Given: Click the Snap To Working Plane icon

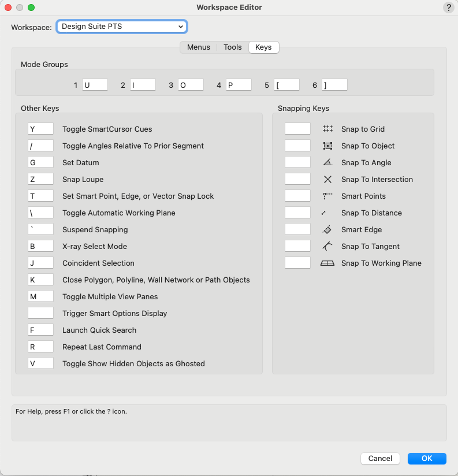Looking at the screenshot, I should (x=328, y=263).
